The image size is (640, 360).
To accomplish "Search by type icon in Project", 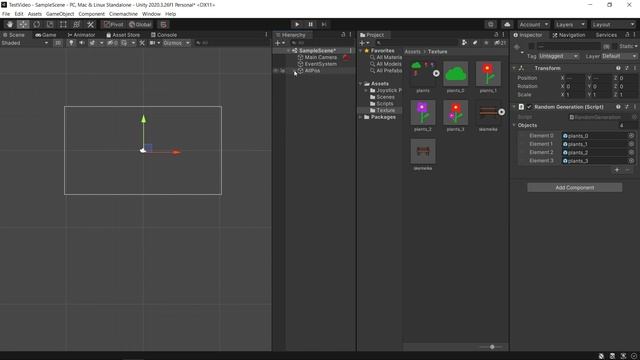I will 464,43.
